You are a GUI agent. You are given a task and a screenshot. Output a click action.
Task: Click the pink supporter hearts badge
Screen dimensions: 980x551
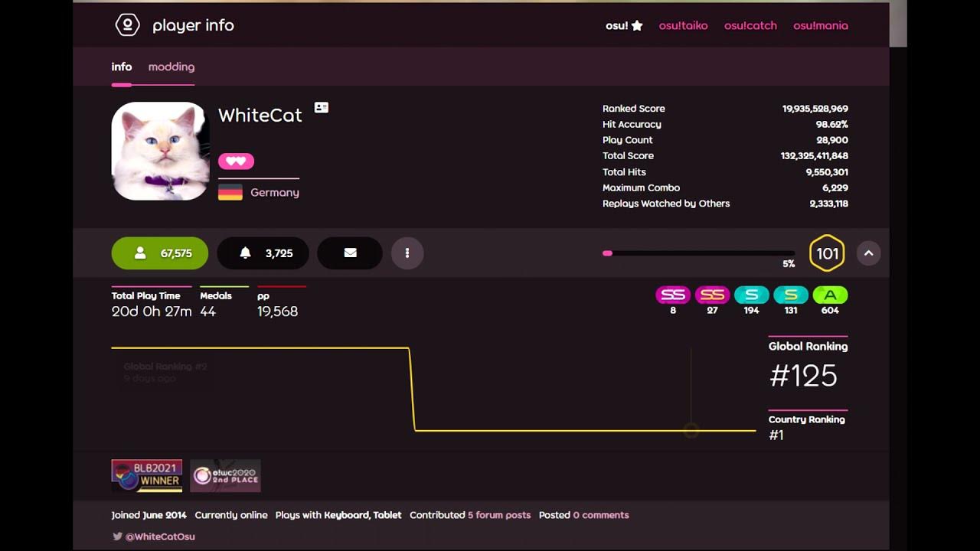236,161
